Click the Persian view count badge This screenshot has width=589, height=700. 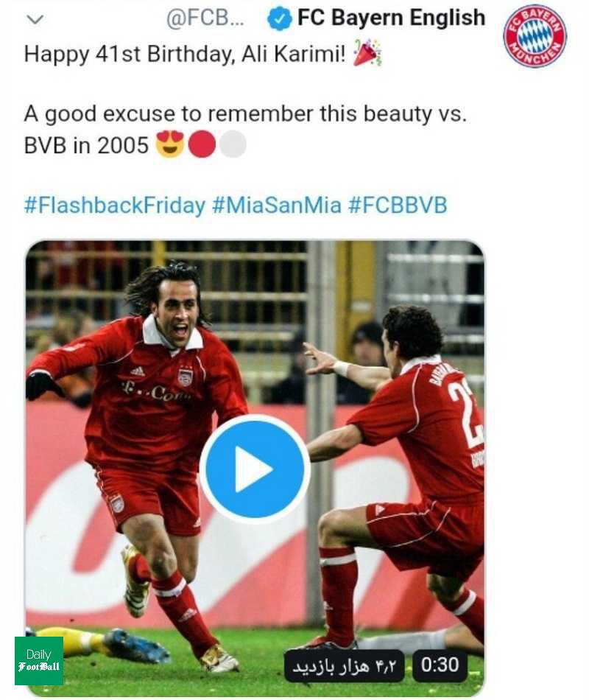tap(345, 665)
